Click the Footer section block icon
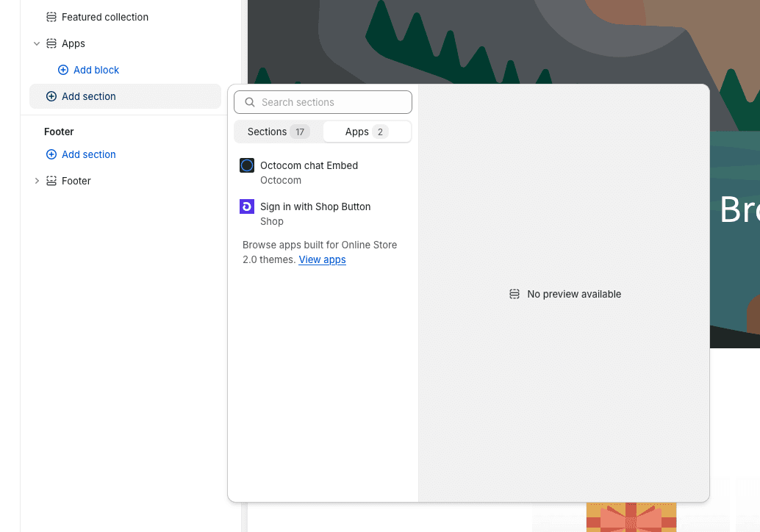Image resolution: width=760 pixels, height=532 pixels. click(51, 181)
